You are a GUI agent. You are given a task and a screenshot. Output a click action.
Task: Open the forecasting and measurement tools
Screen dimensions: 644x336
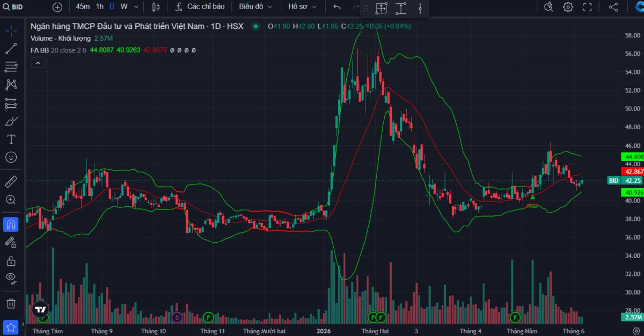click(11, 103)
